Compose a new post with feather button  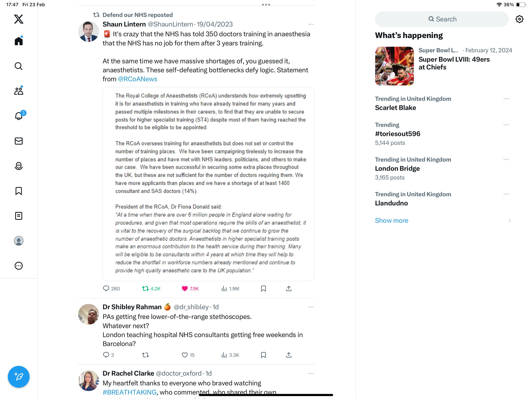pos(18,377)
